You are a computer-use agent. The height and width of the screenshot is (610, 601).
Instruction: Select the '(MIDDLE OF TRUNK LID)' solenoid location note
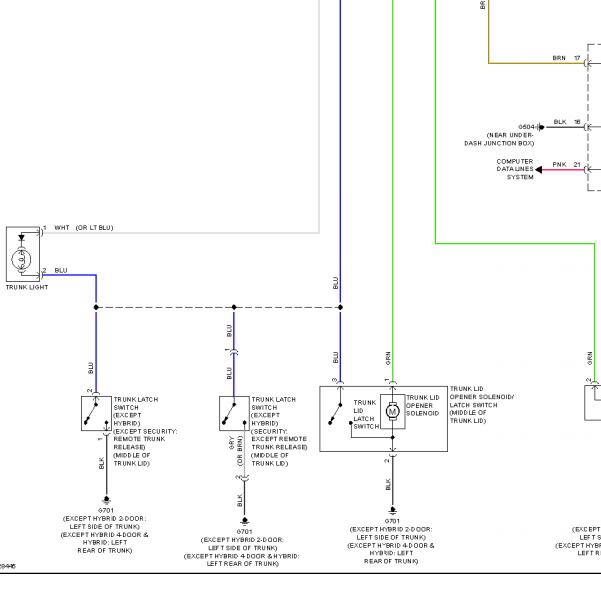pos(468,417)
